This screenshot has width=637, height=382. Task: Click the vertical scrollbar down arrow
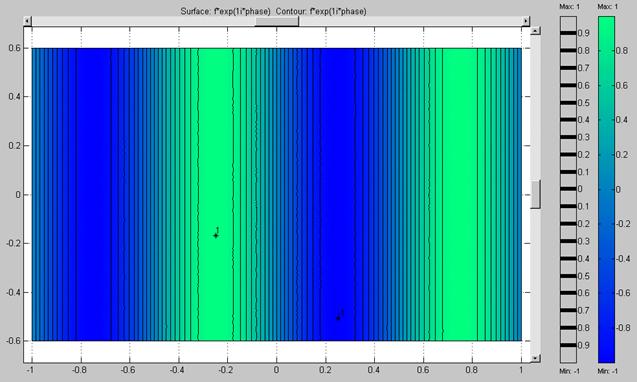point(536,358)
